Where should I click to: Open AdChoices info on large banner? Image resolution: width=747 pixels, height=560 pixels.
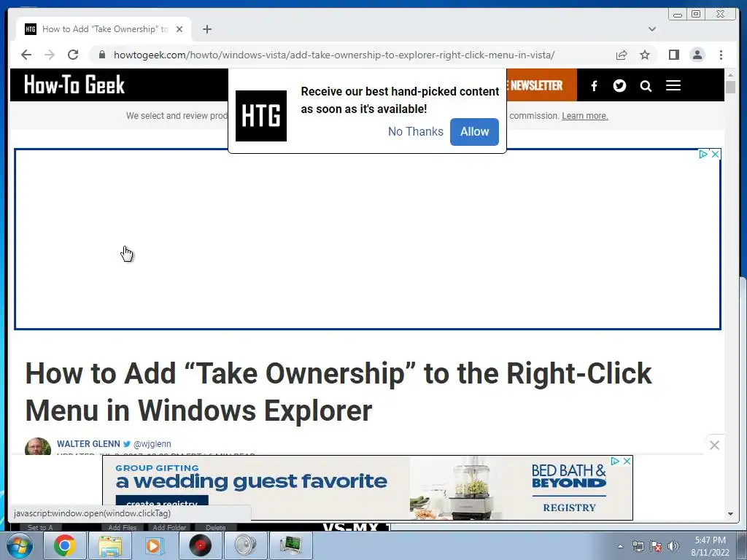point(703,154)
